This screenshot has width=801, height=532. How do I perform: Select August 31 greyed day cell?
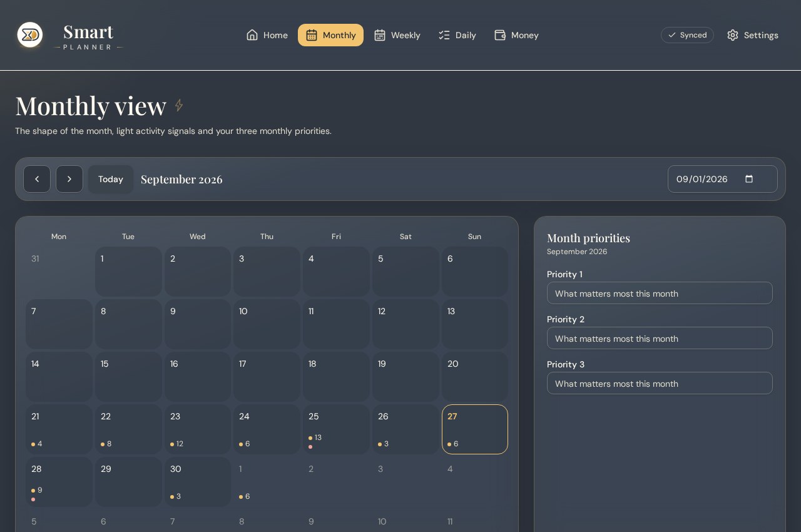coord(59,272)
